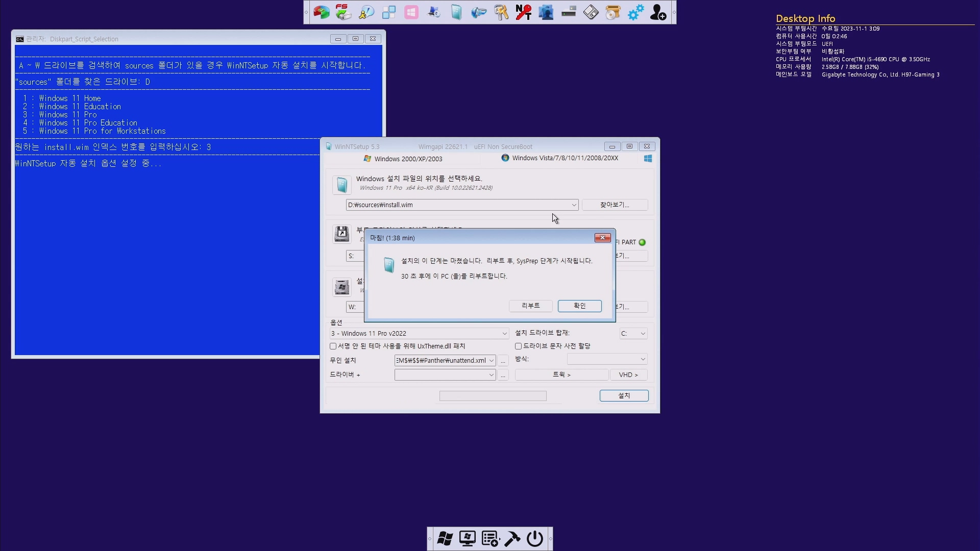This screenshot has width=980, height=551.
Task: Launch the NT red key password tool
Action: [524, 12]
